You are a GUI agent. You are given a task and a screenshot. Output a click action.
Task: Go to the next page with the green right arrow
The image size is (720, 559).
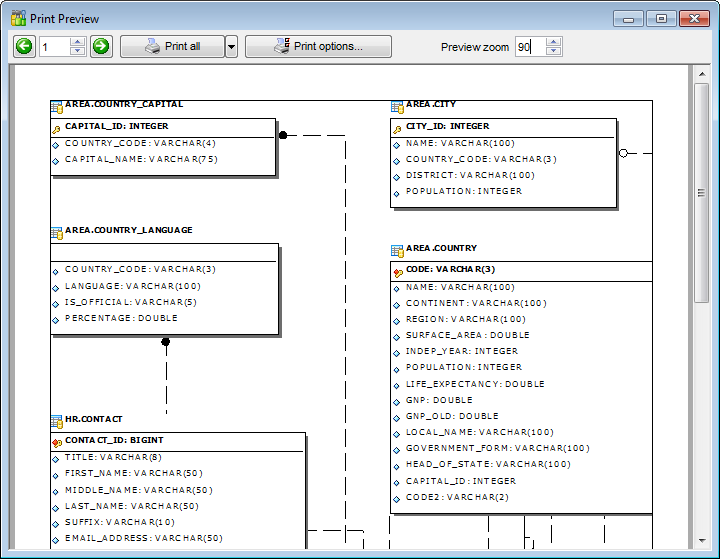[x=101, y=46]
